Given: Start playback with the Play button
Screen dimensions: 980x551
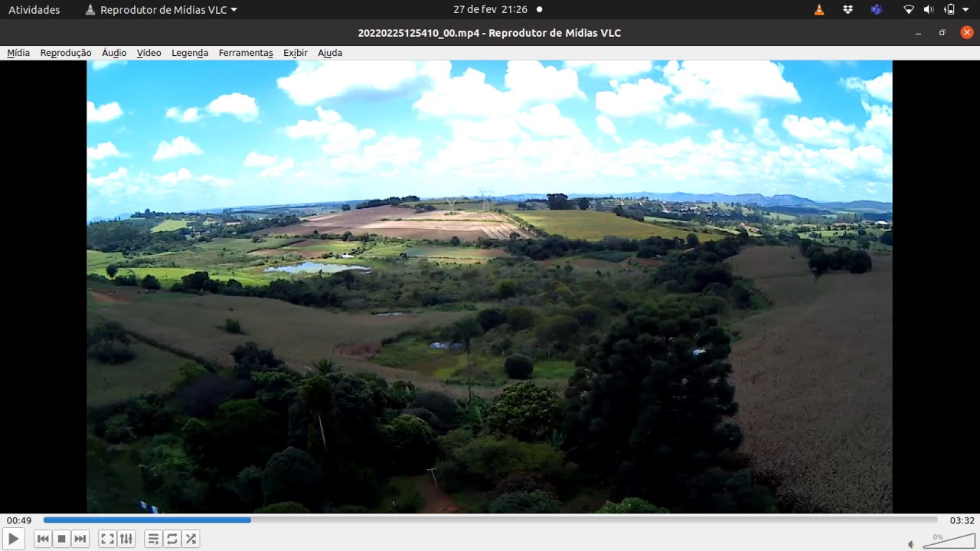Looking at the screenshot, I should pyautogui.click(x=14, y=539).
